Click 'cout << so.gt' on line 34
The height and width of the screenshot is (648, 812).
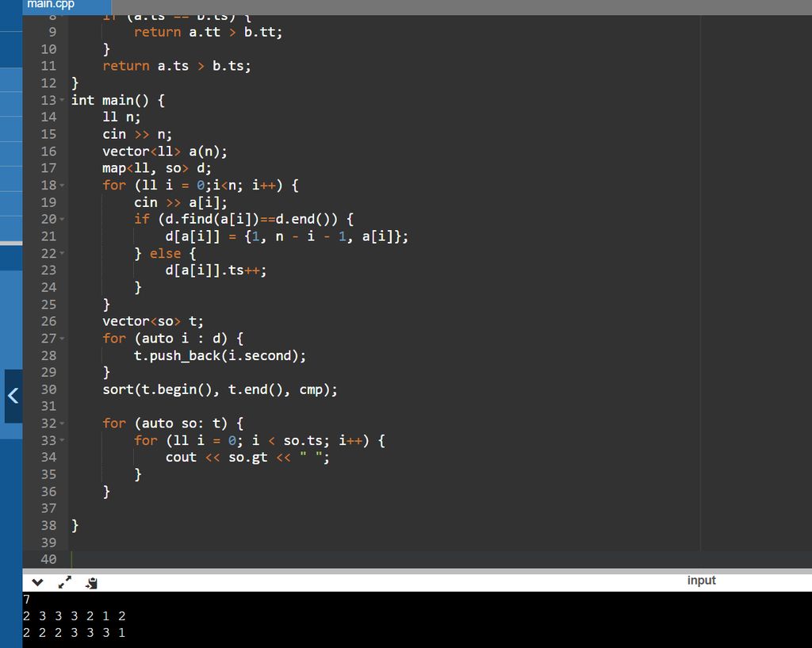216,458
